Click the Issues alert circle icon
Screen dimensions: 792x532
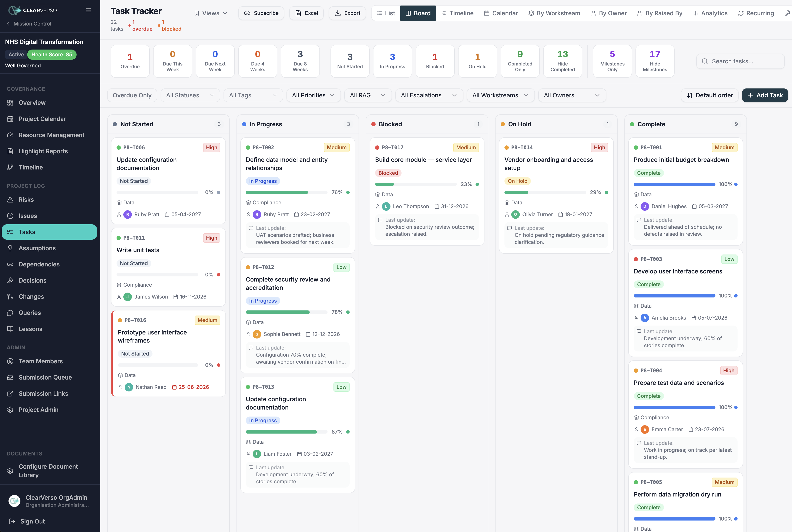(10, 216)
